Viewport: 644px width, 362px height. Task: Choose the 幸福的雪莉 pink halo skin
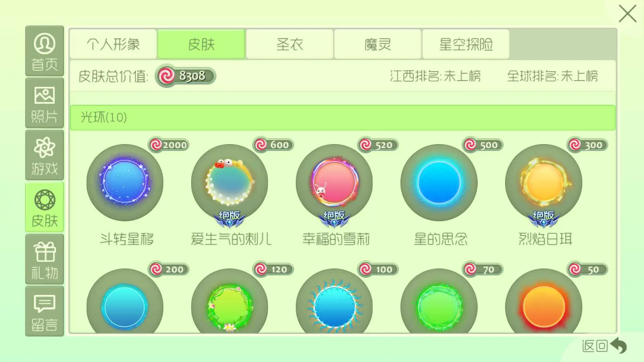(x=334, y=183)
